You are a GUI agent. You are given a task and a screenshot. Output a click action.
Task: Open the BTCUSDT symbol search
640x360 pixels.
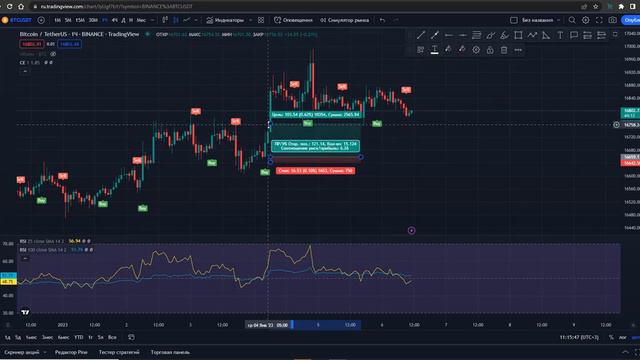[x=17, y=20]
